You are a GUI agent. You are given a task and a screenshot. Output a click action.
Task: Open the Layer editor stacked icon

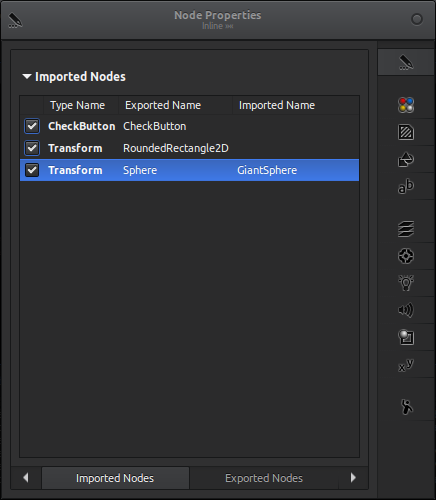click(406, 229)
